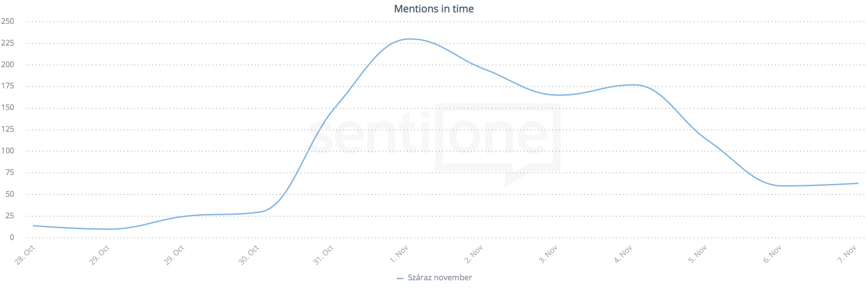This screenshot has width=868, height=290.
Task: Click the 250 value on y-axis
Action: coord(8,21)
